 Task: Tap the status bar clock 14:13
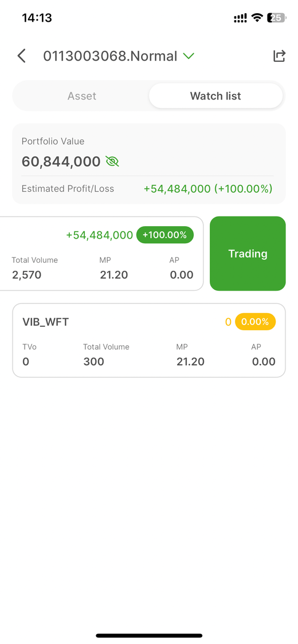pyautogui.click(x=37, y=18)
